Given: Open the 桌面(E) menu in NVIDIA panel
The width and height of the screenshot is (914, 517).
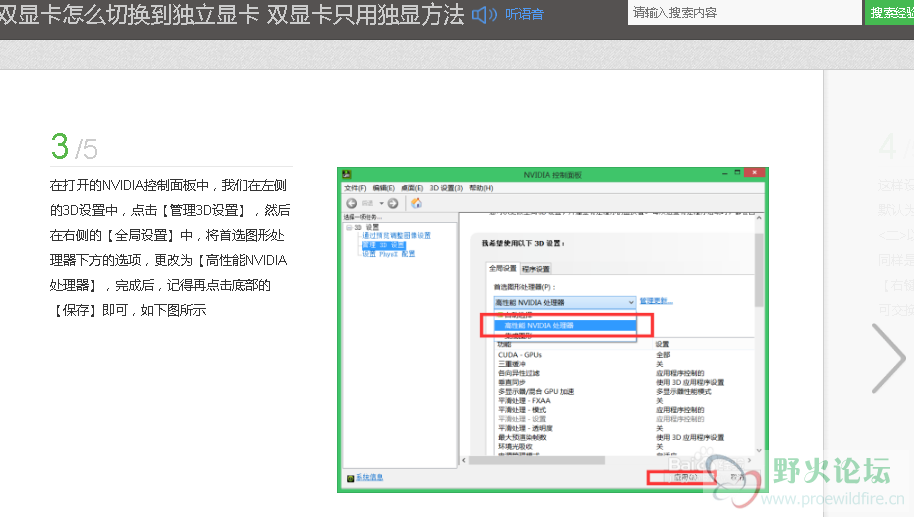Looking at the screenshot, I should 412,188.
